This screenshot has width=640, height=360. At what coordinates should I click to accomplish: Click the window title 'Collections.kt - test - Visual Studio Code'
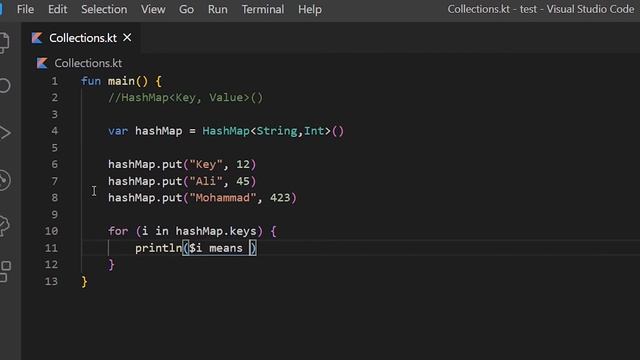[541, 9]
